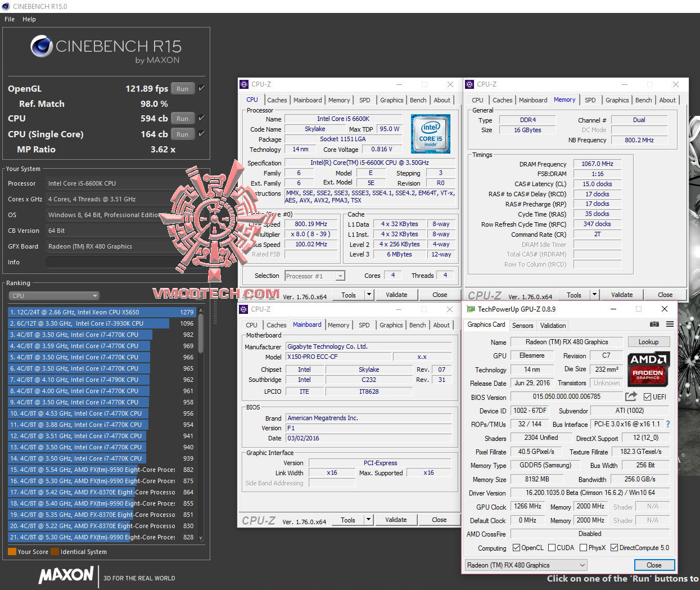The height and width of the screenshot is (590, 700).
Task: Select ranking entry Intel Xeon CPU X5650
Action: [x=102, y=312]
